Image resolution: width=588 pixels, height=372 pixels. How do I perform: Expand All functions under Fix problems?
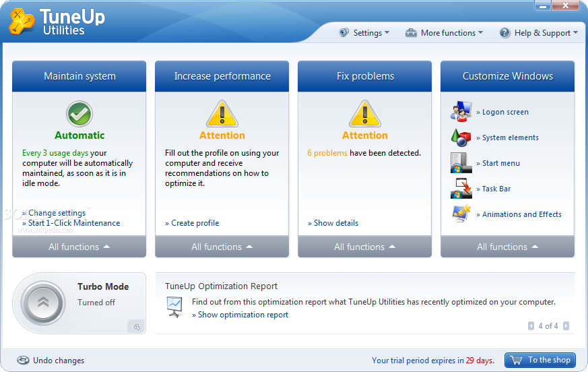pos(365,247)
